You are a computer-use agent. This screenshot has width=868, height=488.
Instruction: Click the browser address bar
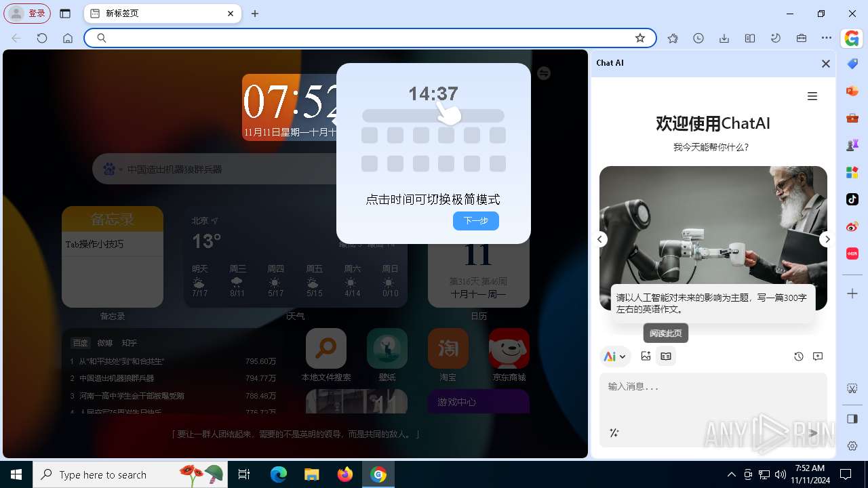370,38
